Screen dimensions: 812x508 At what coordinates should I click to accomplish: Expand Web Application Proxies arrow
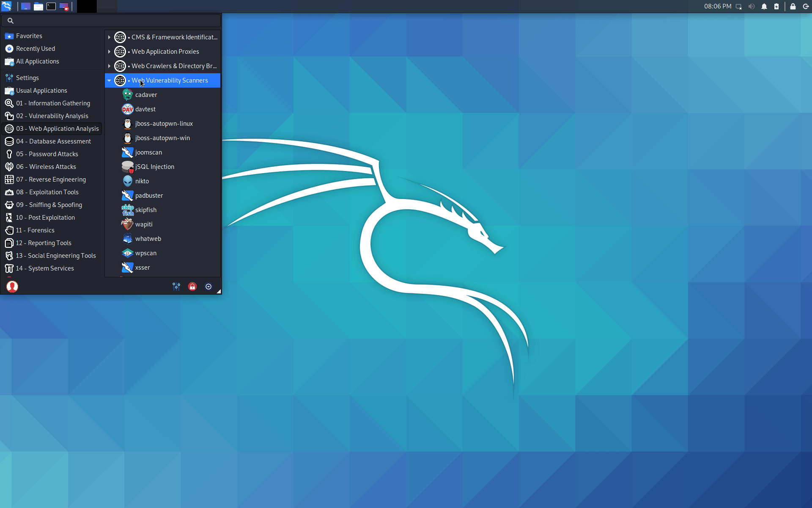point(109,52)
